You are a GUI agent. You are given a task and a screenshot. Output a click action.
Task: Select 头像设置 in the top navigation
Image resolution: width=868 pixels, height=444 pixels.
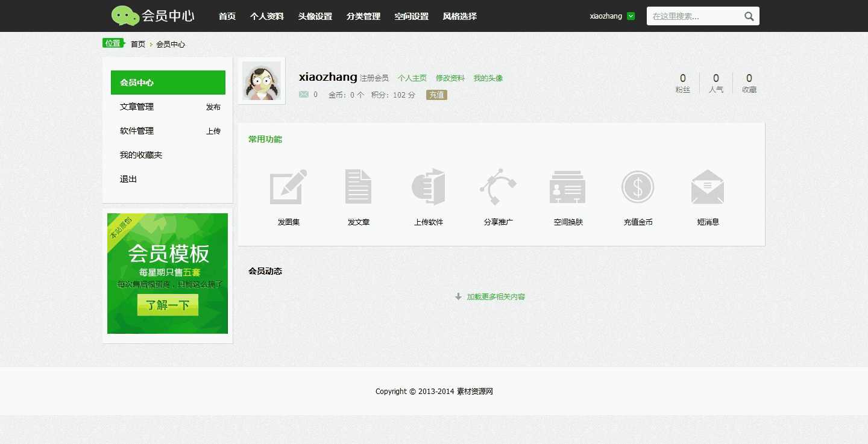coord(315,16)
